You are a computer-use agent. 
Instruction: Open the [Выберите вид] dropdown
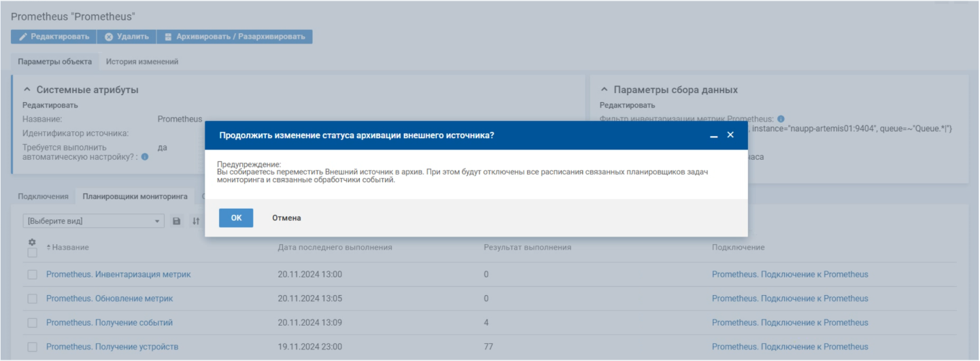(94, 221)
